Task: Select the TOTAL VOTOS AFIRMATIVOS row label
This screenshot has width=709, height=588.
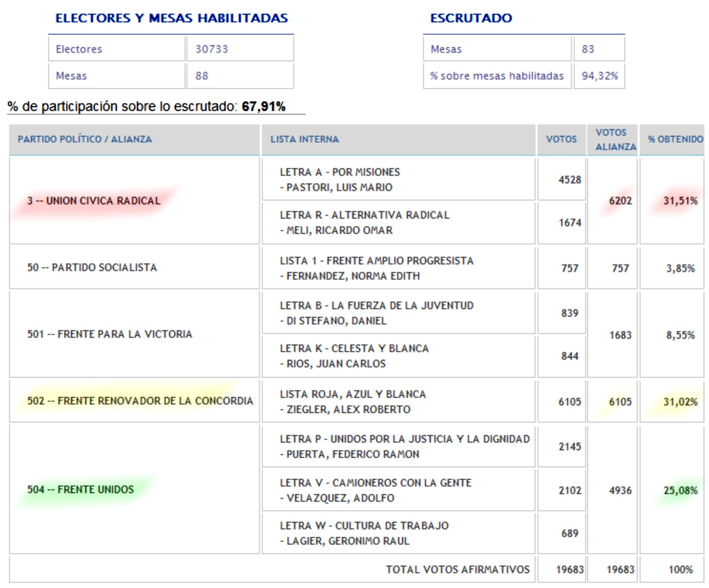Action: pos(457,570)
